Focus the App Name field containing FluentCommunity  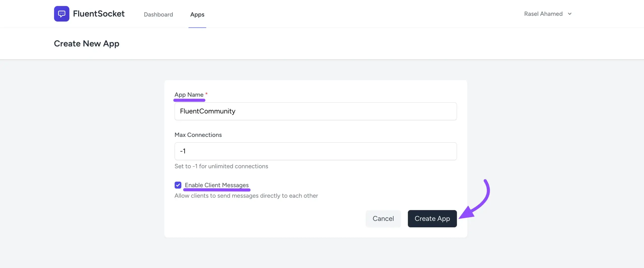(315, 111)
